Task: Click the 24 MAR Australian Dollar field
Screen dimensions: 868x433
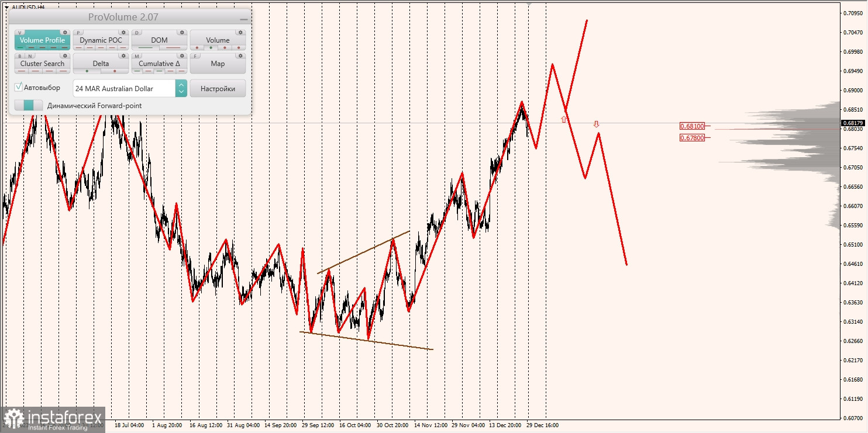Action: coord(124,89)
